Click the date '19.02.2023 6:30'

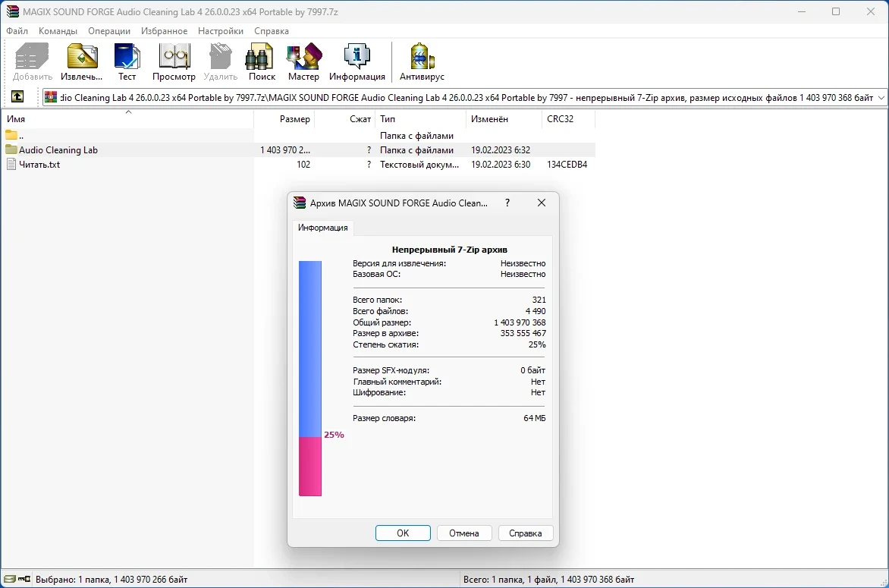501,165
